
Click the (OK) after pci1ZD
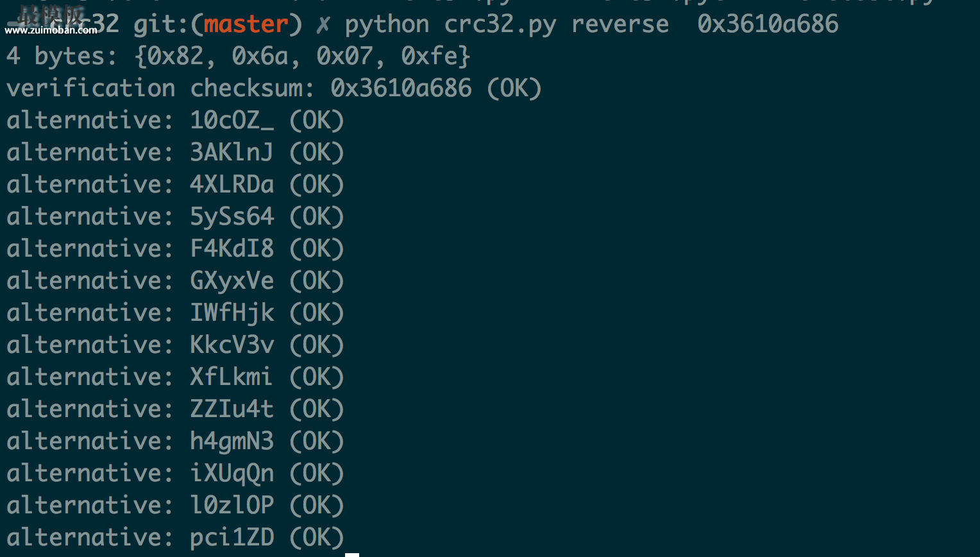pos(317,538)
